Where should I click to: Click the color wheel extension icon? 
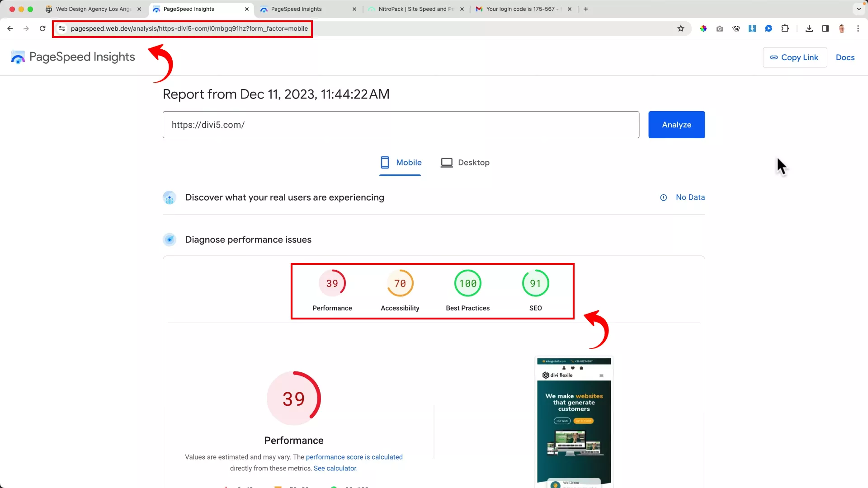[703, 28]
